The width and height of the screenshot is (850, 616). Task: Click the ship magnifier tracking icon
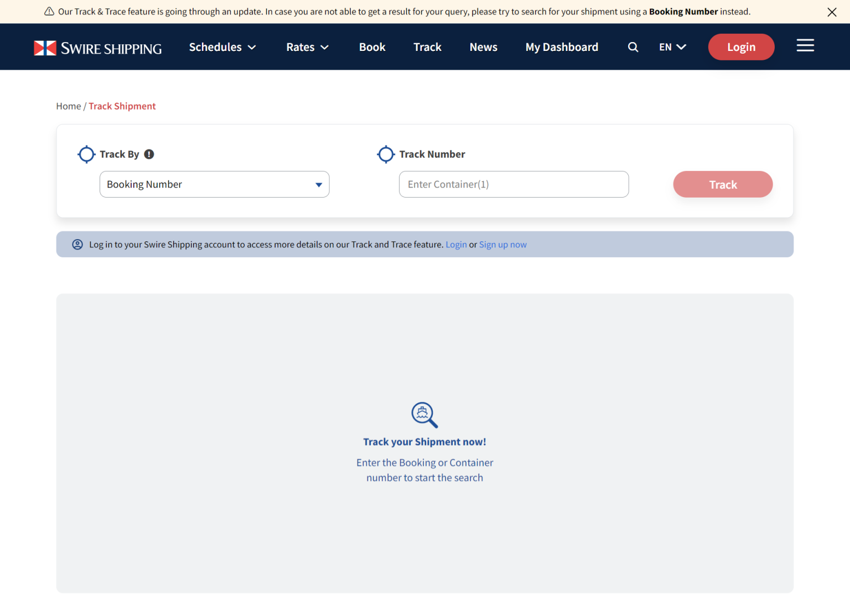coord(424,415)
